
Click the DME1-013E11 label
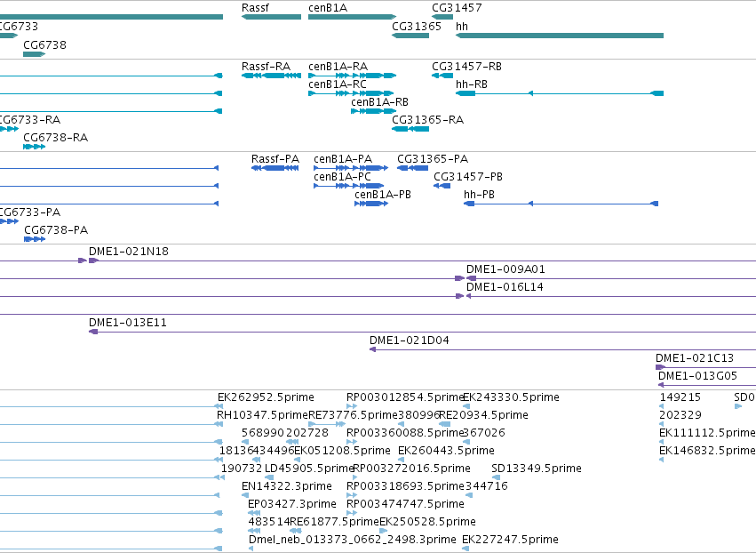click(128, 323)
